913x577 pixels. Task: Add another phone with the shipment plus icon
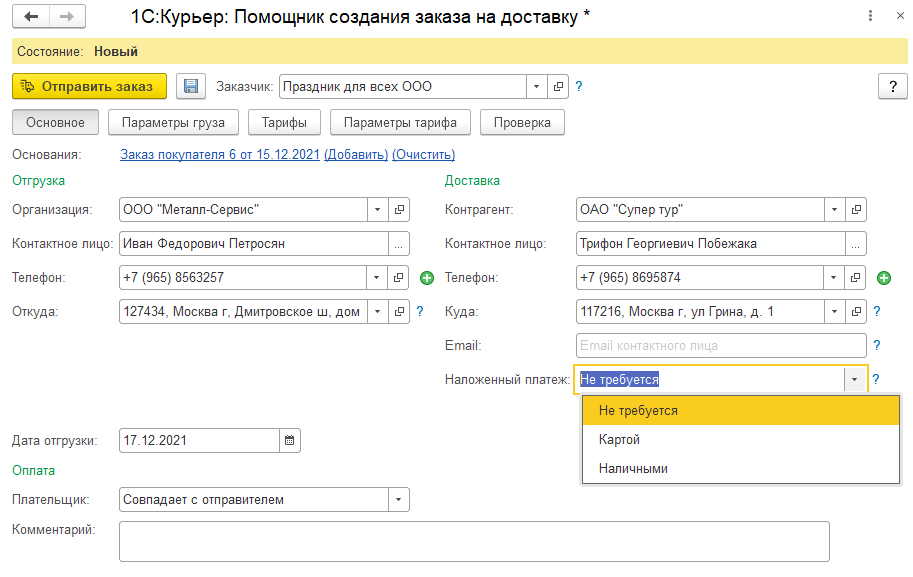point(426,278)
